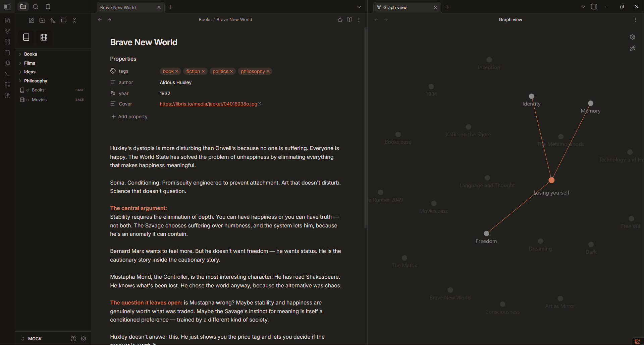
Task: Open quick switcher ribbon icon
Action: point(7,20)
